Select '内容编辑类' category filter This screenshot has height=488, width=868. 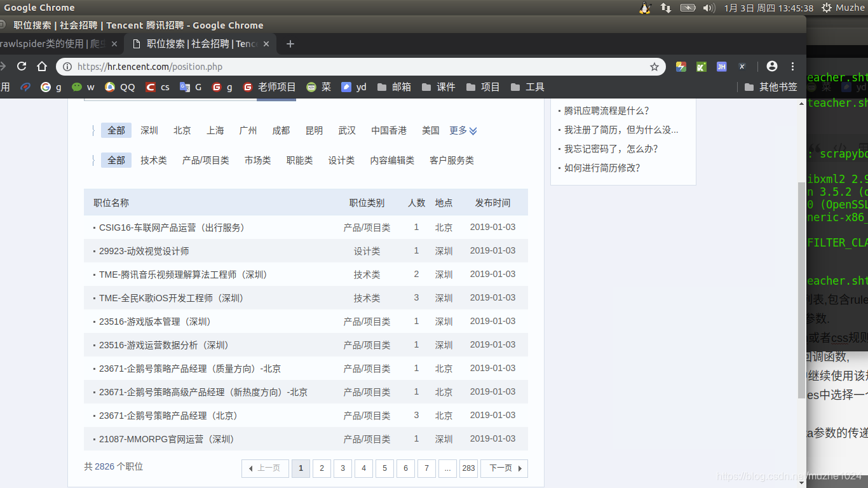coord(392,160)
